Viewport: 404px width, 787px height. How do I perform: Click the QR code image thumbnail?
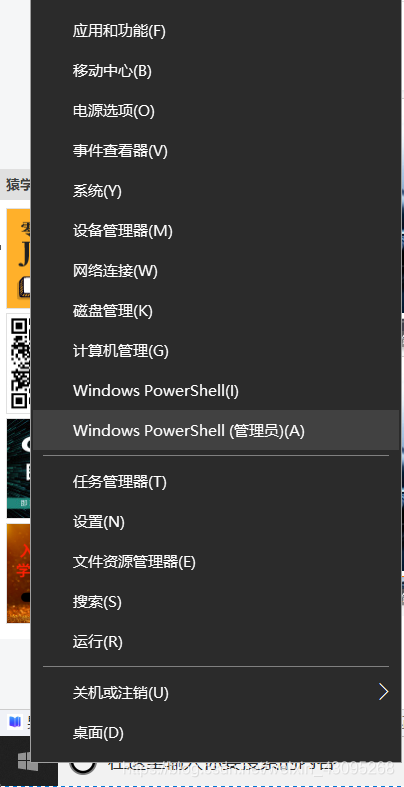(19, 363)
